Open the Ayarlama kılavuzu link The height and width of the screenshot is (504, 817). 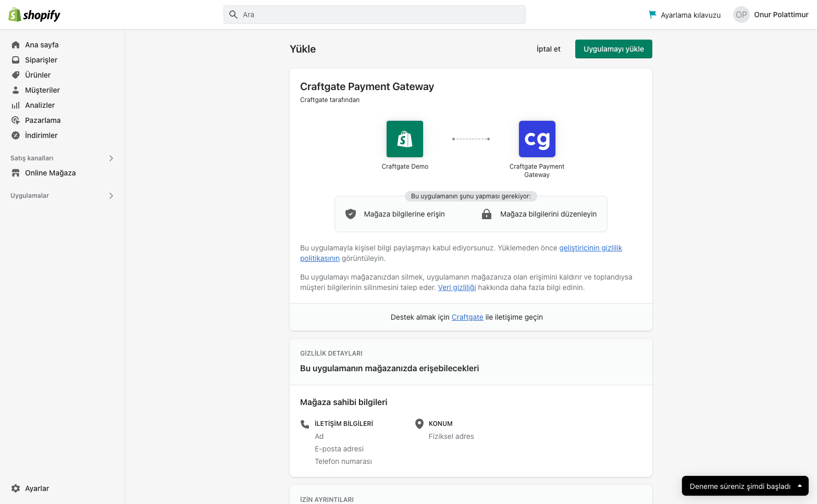click(685, 15)
